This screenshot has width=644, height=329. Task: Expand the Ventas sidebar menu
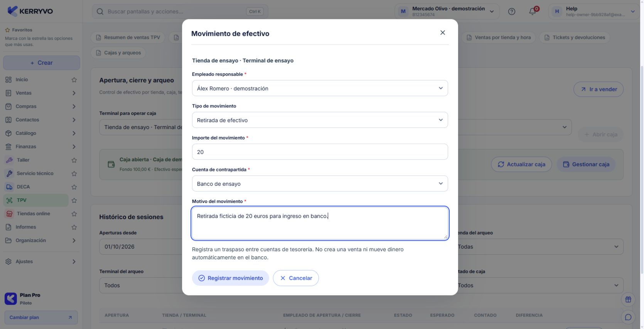pos(41,93)
